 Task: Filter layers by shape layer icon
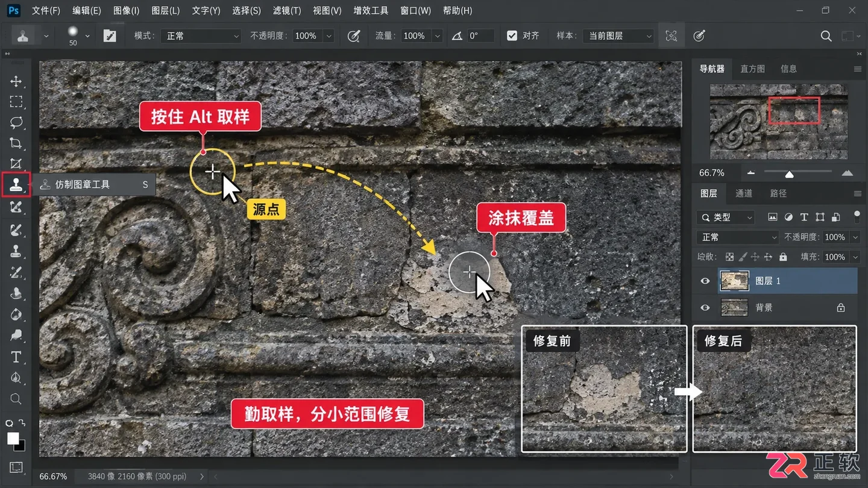(x=820, y=217)
